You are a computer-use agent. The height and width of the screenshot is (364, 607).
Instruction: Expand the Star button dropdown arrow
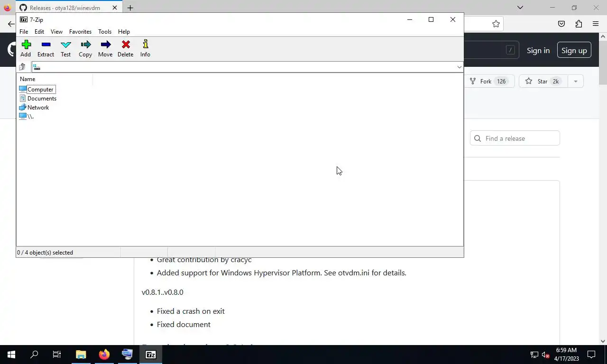575,81
